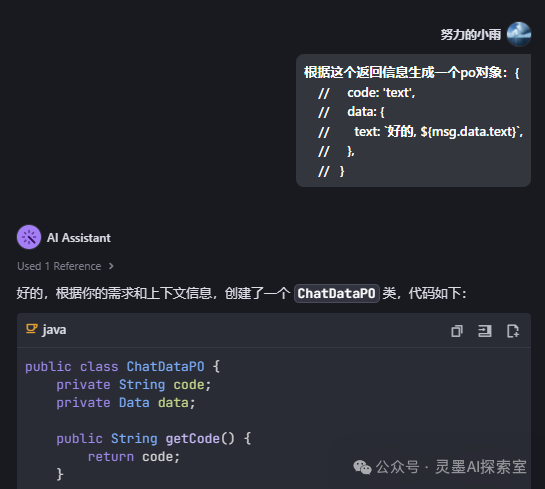Screen dimensions: 545x489
Task: Click the orange Java coffee cup icon
Action: coord(32,329)
